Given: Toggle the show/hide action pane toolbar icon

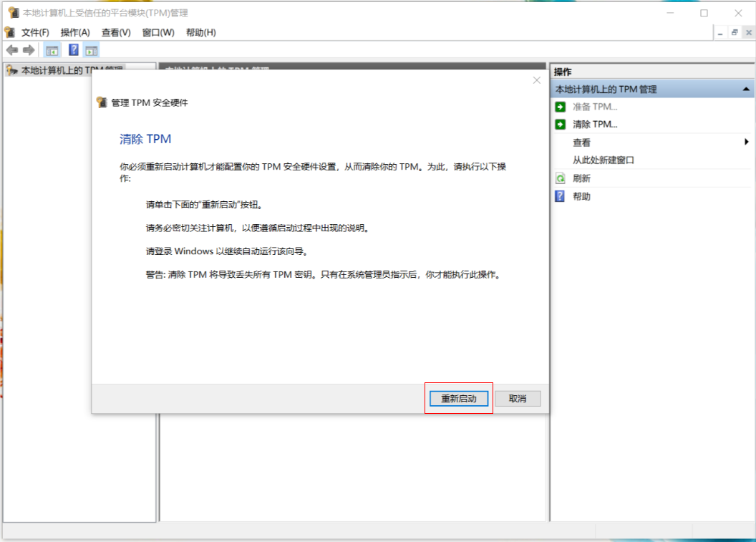Looking at the screenshot, I should pos(91,50).
